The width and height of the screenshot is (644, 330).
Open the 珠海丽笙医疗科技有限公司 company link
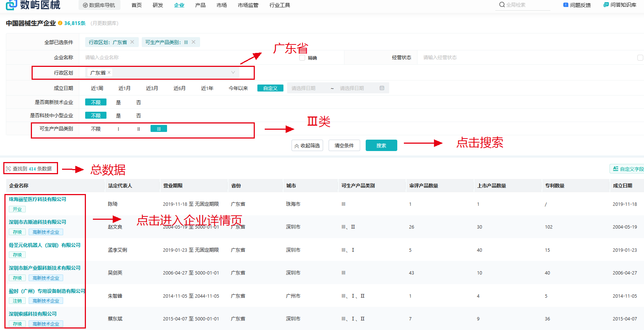coord(37,199)
